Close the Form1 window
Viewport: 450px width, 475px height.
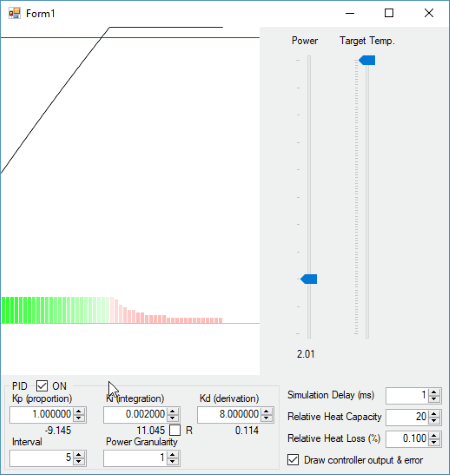coord(429,13)
